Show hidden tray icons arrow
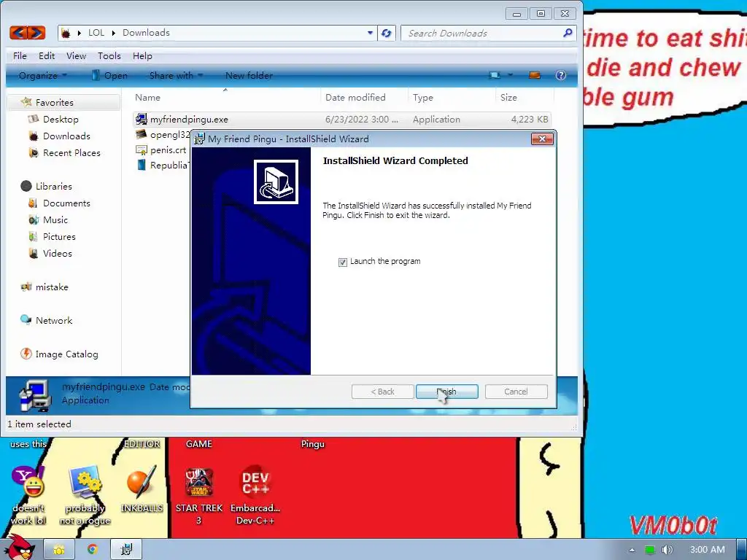This screenshot has width=747, height=560. [632, 550]
